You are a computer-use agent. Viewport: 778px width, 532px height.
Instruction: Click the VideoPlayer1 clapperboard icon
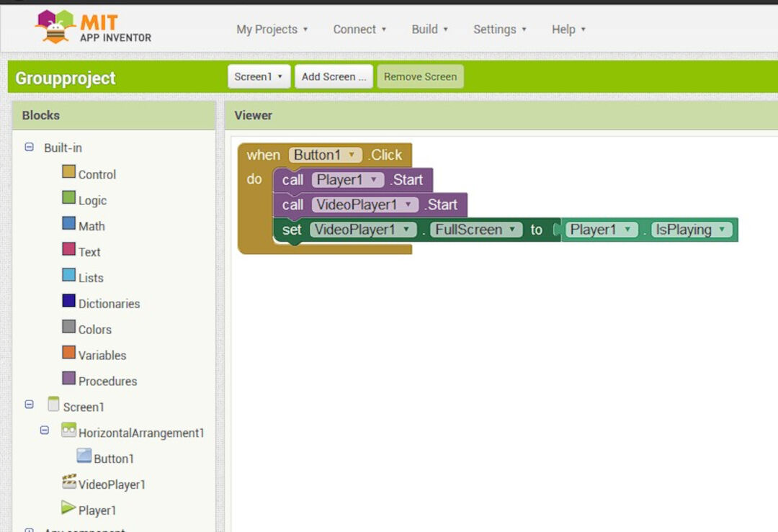coord(69,482)
